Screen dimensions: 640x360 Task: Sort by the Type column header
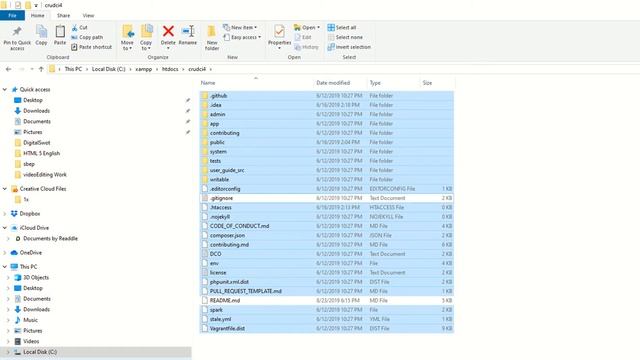(x=375, y=83)
